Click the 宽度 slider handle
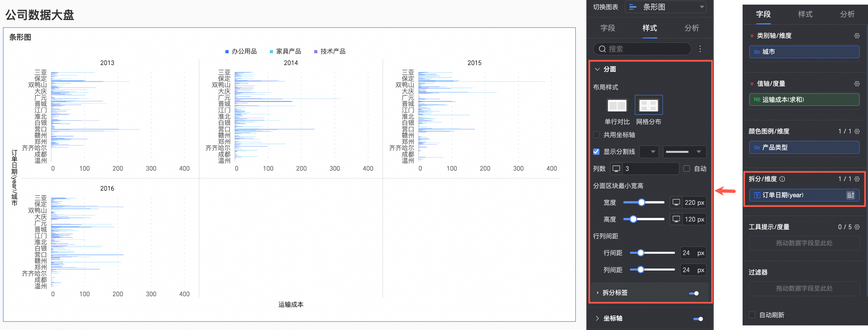The height and width of the screenshot is (330, 868). (x=641, y=202)
